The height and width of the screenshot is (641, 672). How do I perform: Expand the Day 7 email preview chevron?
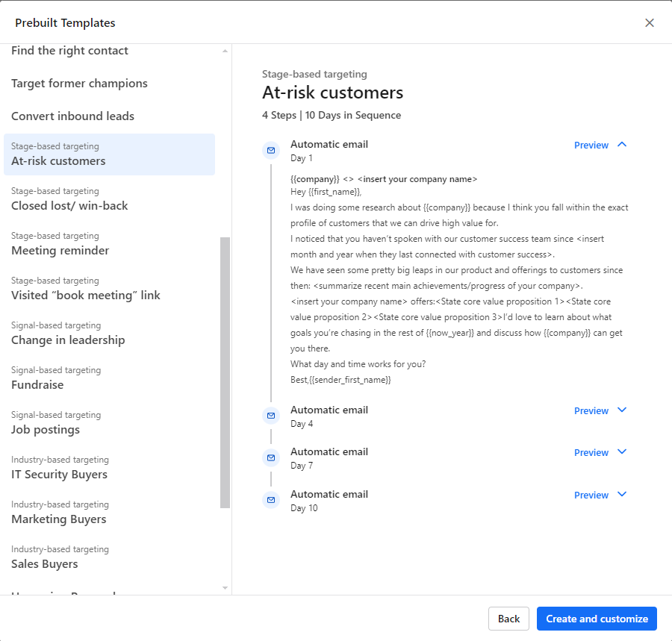click(623, 452)
